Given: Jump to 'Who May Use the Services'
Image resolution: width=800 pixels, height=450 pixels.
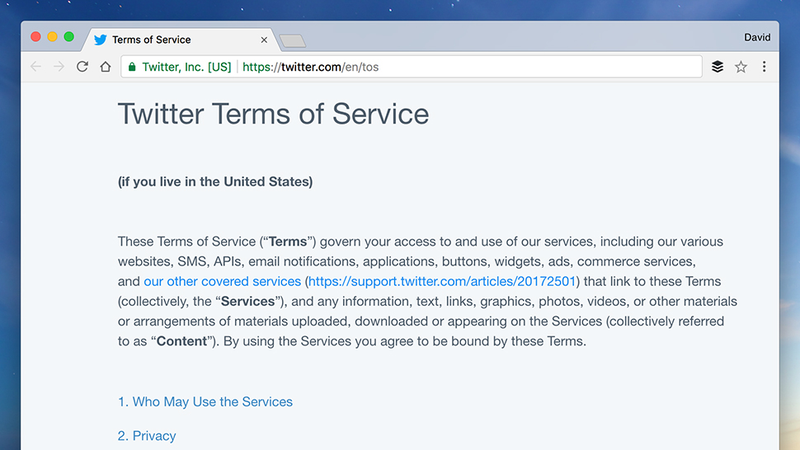Looking at the screenshot, I should (x=205, y=402).
